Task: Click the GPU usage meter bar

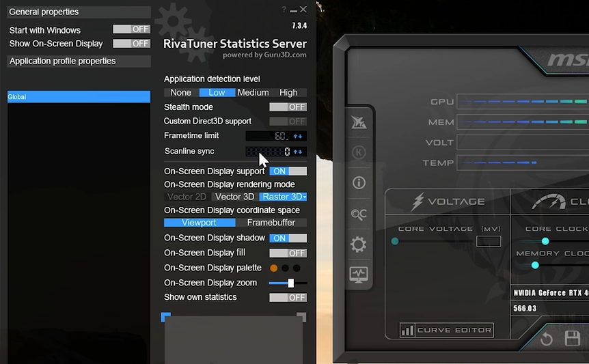Action: tap(523, 102)
